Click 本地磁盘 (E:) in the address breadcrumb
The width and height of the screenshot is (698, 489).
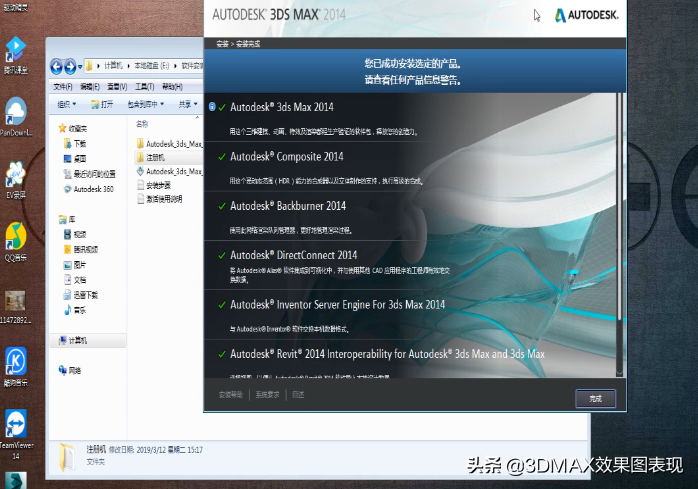pos(152,66)
